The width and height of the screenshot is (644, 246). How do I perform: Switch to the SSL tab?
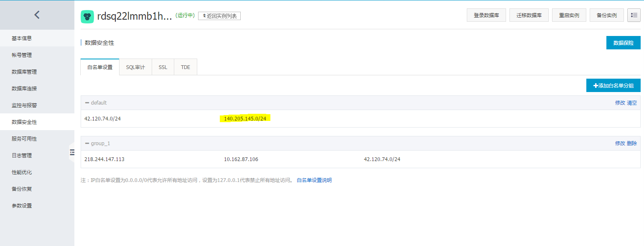pyautogui.click(x=163, y=67)
